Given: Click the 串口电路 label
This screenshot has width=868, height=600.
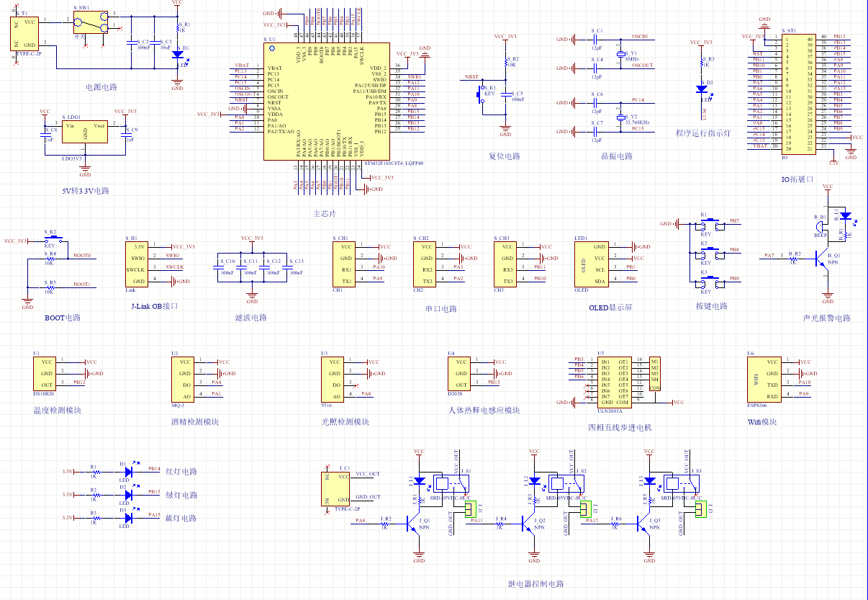Looking at the screenshot, I should pos(441,309).
